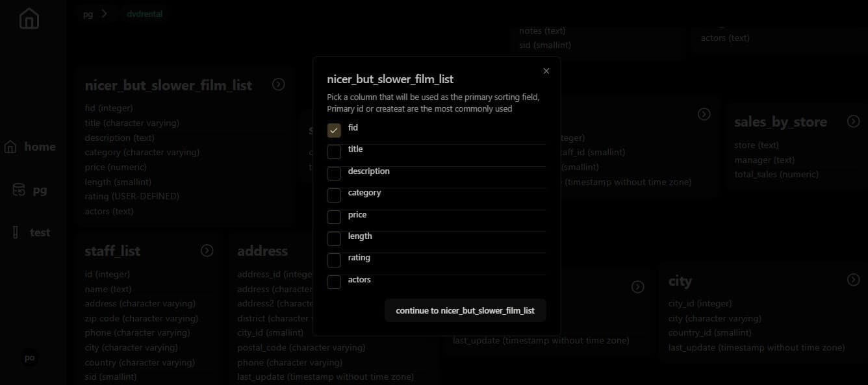Open the po user avatar
Image resolution: width=868 pixels, height=385 pixels.
(x=29, y=358)
